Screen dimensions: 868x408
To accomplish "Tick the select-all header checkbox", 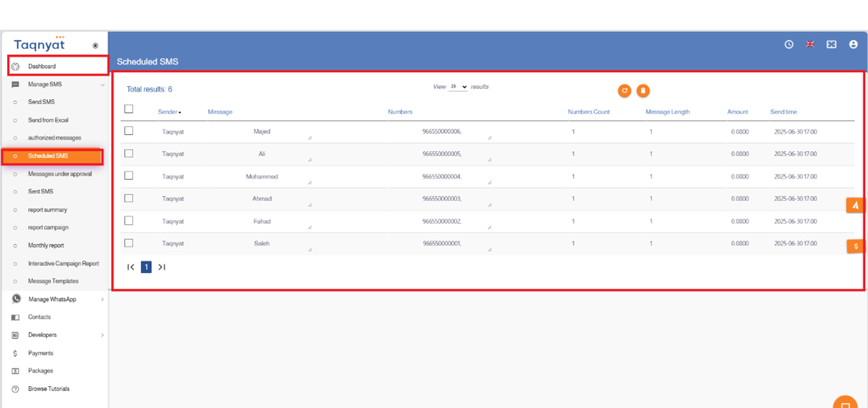I will [129, 109].
